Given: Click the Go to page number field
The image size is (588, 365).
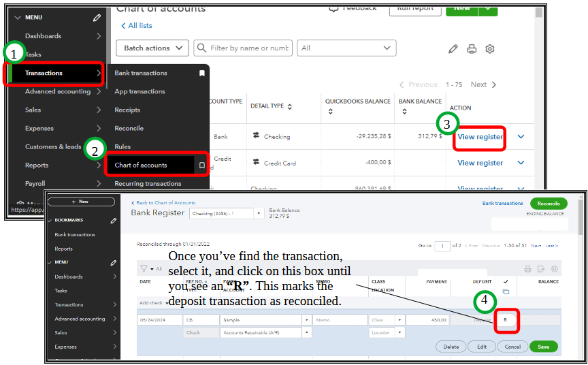Looking at the screenshot, I should pos(442,246).
